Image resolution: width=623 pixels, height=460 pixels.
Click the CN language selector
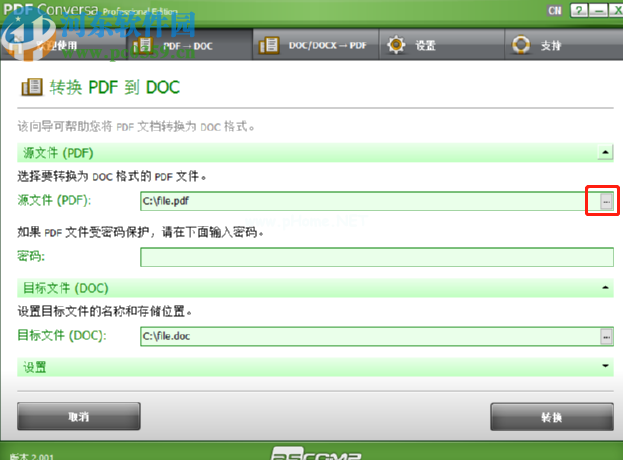pyautogui.click(x=555, y=10)
